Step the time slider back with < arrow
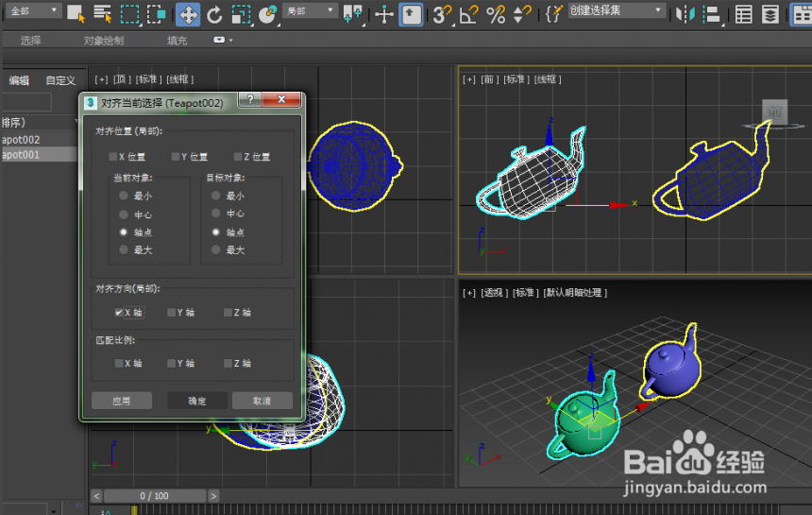This screenshot has height=515, width=812. (x=97, y=496)
